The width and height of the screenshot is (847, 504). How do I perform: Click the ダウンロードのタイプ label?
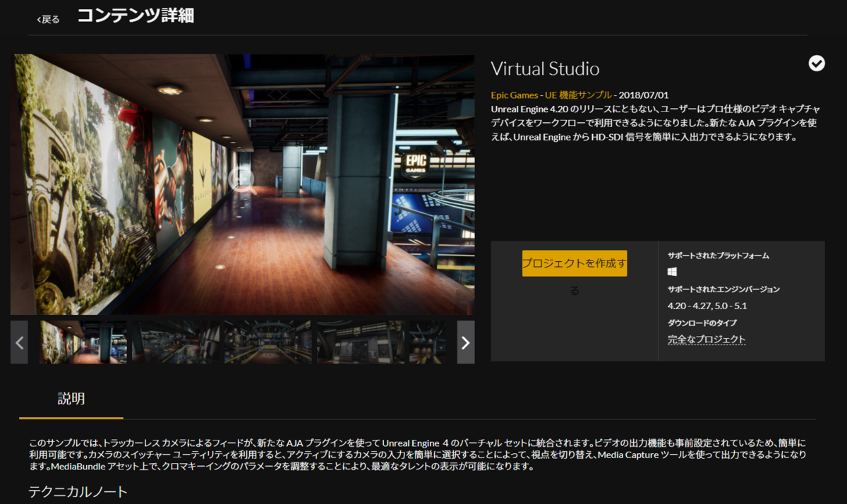(x=702, y=323)
